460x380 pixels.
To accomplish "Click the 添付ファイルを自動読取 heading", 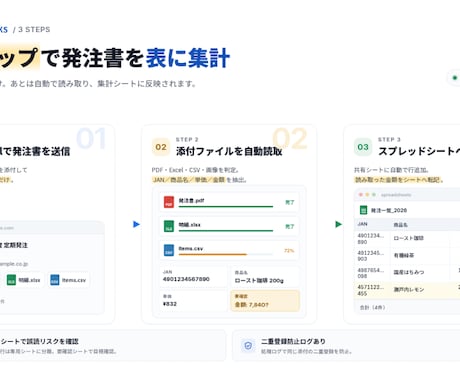I will pyautogui.click(x=229, y=151).
